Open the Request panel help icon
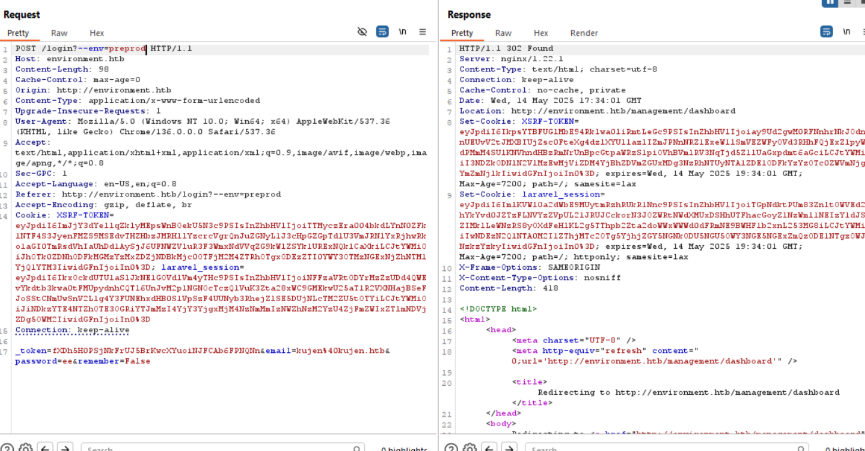This screenshot has width=865, height=451. [7, 444]
